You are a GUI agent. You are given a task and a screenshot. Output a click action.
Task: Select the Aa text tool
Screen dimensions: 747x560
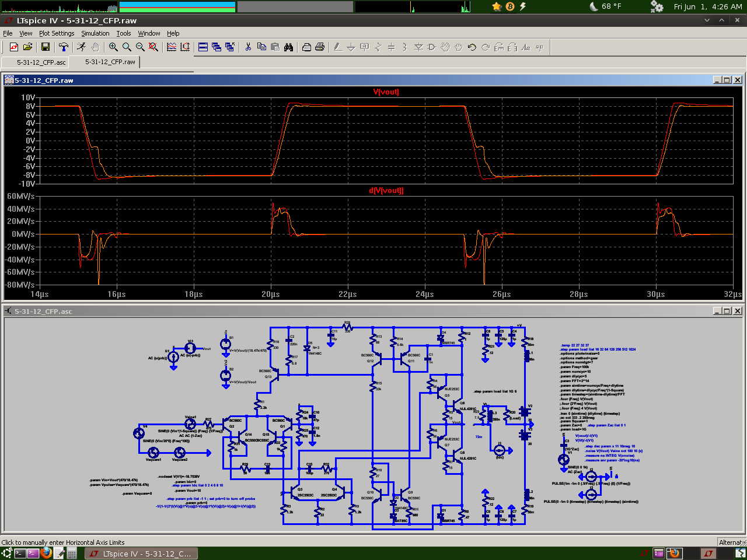(526, 47)
